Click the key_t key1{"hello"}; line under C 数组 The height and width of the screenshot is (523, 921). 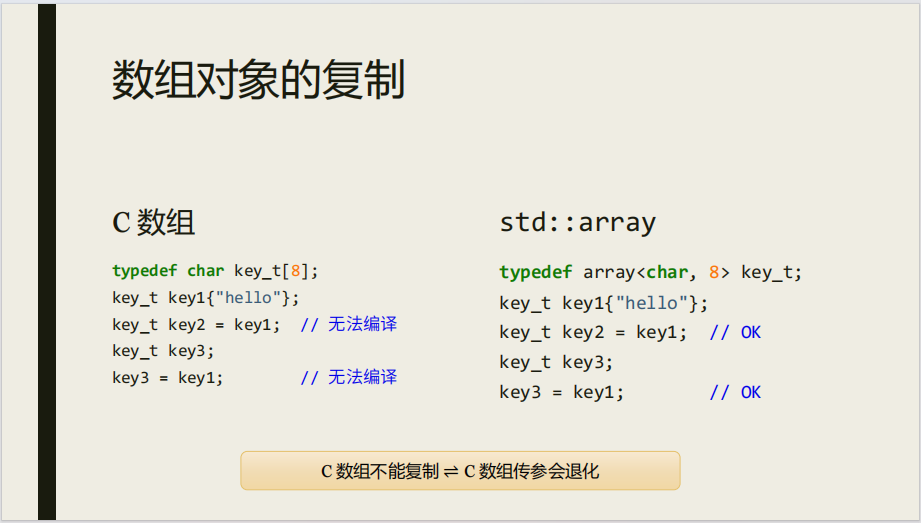[206, 298]
